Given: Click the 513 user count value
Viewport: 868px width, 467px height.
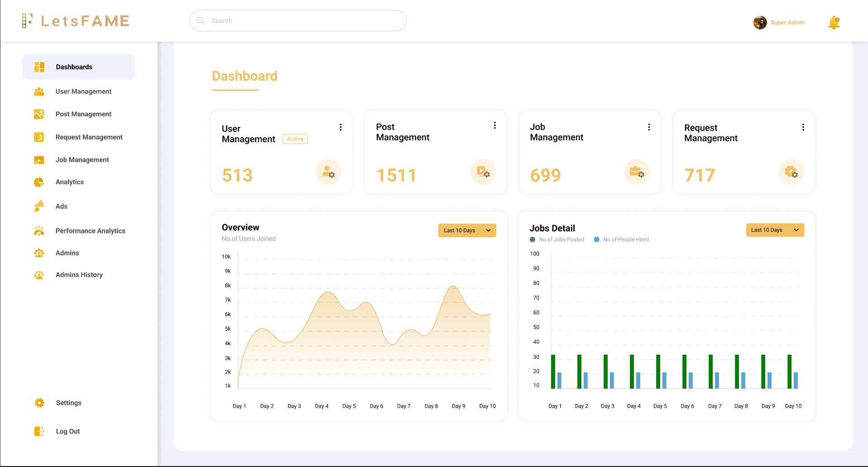Looking at the screenshot, I should [237, 175].
